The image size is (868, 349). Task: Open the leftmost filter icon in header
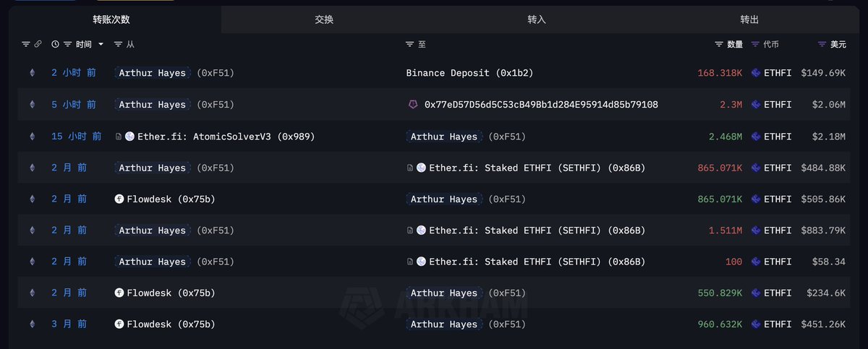pos(26,45)
